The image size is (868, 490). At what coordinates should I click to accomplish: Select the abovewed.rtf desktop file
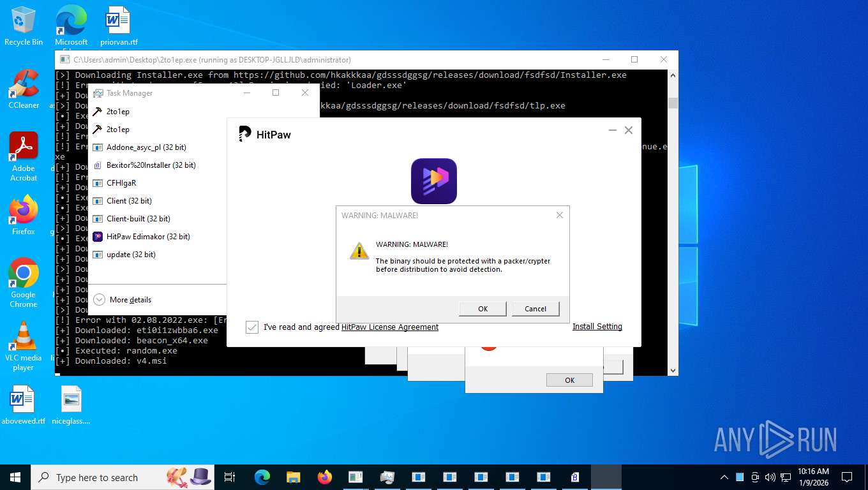point(24,405)
